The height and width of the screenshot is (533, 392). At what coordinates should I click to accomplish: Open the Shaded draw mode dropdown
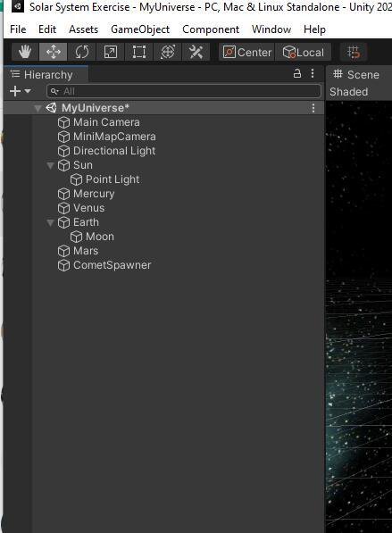click(x=349, y=91)
